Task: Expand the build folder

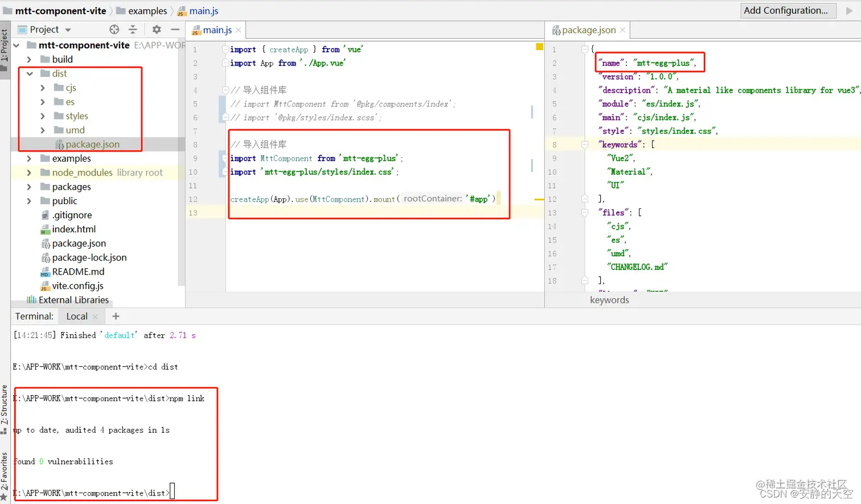Action: (30, 59)
